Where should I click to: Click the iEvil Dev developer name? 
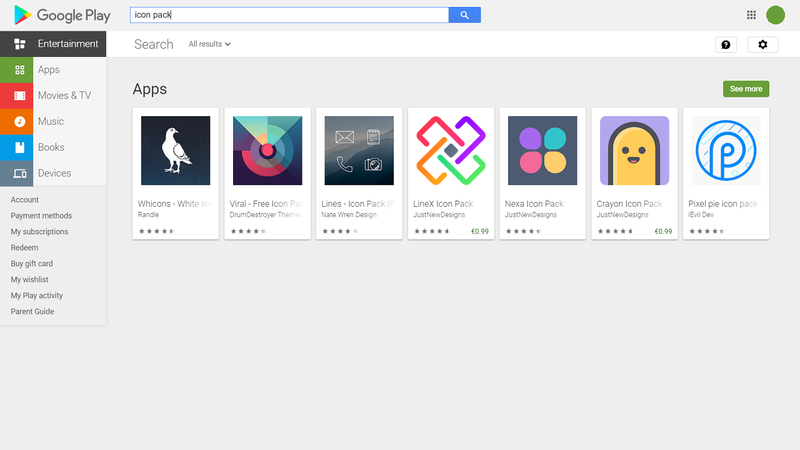click(701, 215)
